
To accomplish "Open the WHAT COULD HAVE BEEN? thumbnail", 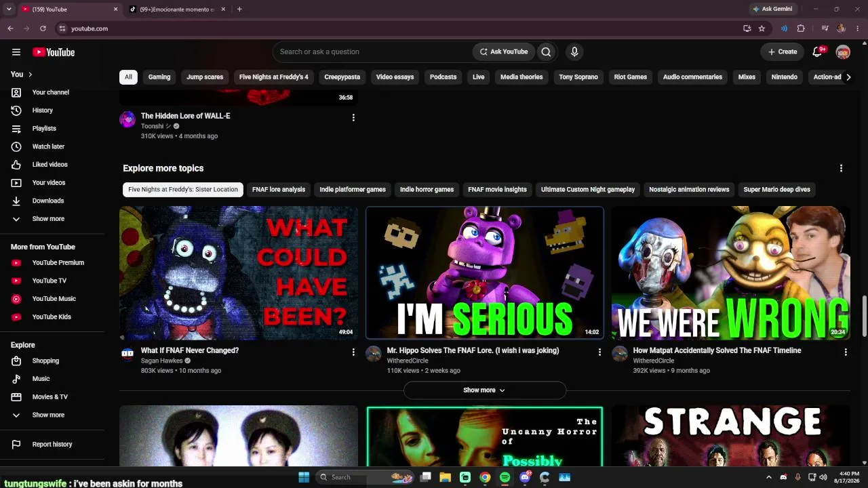I will [239, 272].
